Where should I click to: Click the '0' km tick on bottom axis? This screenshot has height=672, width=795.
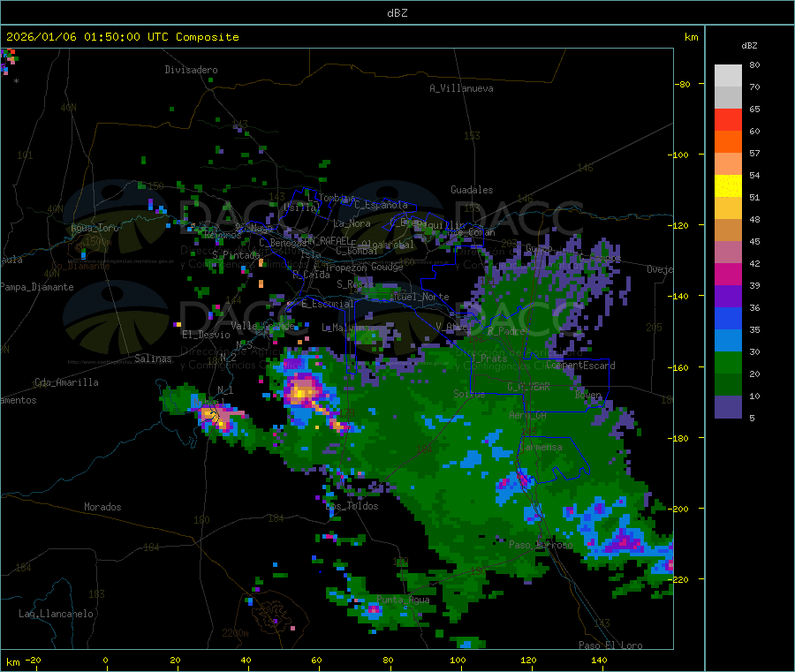(105, 660)
